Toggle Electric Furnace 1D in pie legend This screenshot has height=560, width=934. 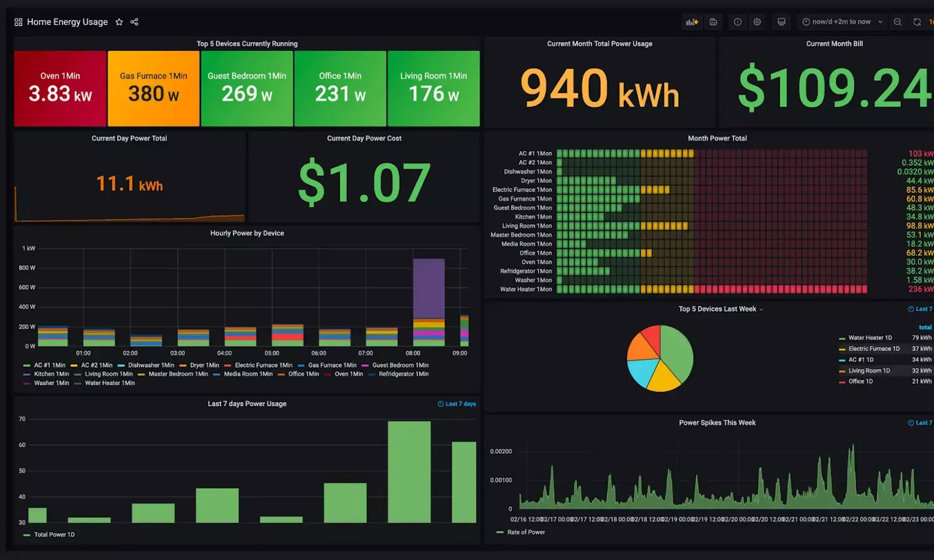coord(874,349)
